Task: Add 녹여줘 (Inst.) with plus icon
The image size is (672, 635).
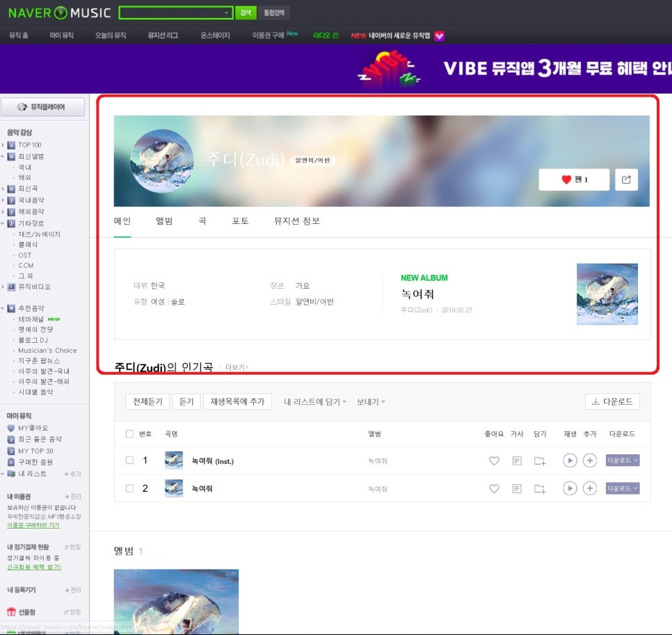Action: (590, 460)
